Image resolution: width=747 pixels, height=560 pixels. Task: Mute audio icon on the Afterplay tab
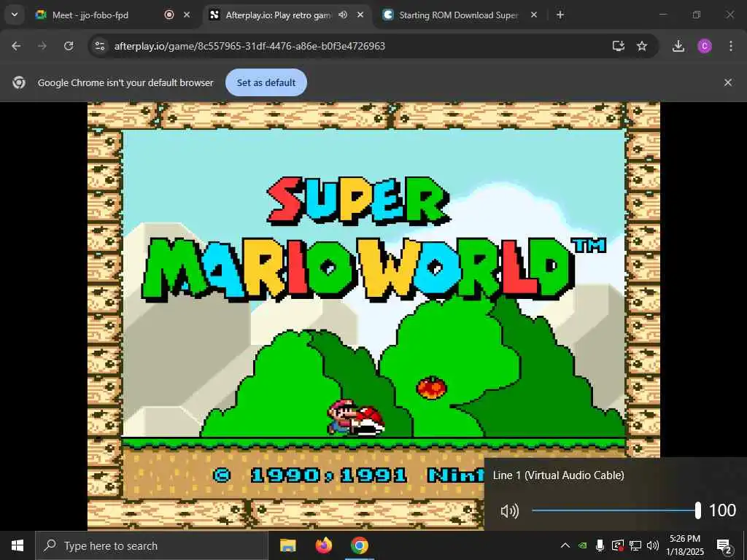(x=343, y=15)
